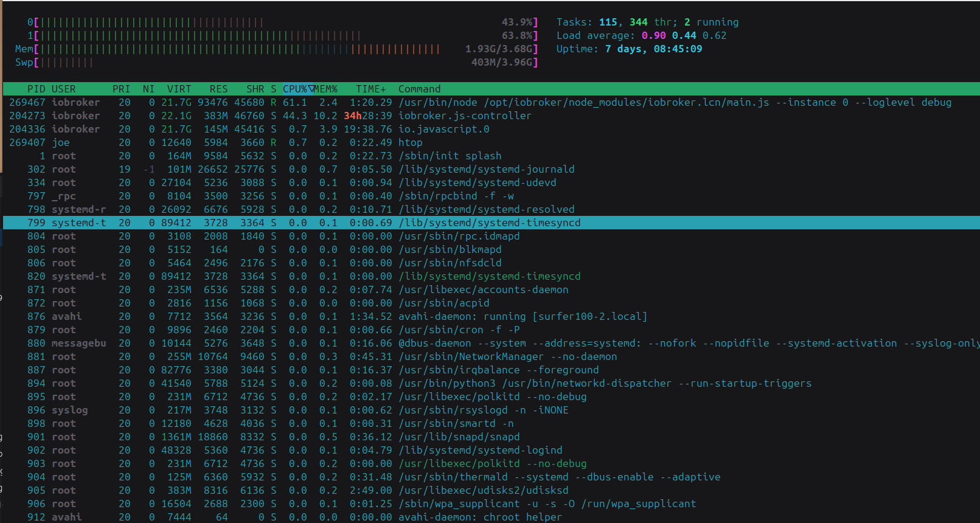Click the Load average readout
The height and width of the screenshot is (523, 980).
coord(641,35)
